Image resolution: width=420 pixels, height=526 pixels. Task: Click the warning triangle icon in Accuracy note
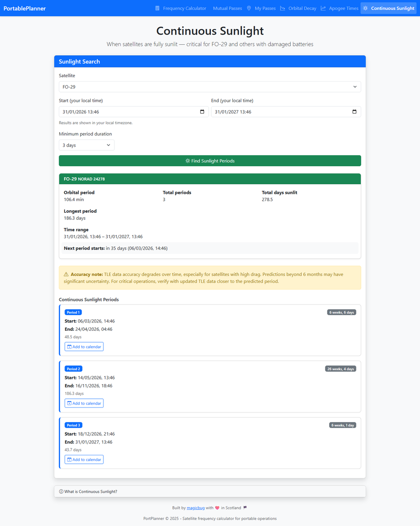coord(66,274)
